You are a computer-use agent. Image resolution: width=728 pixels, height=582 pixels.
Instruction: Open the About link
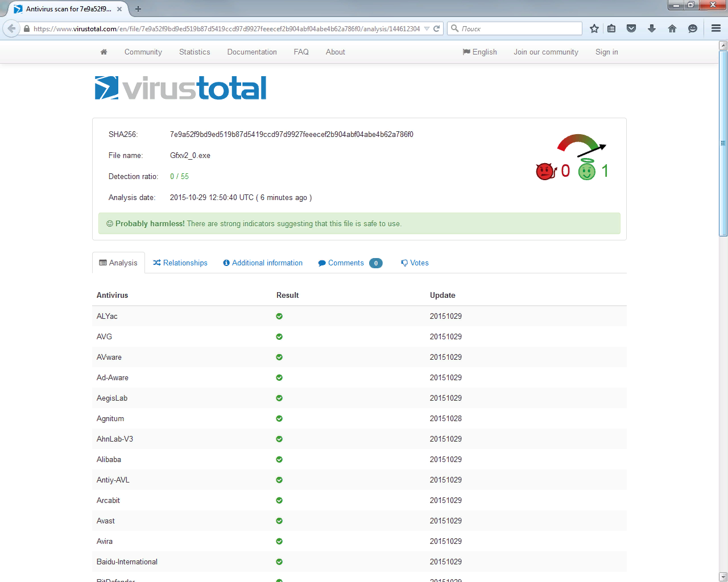pyautogui.click(x=336, y=52)
